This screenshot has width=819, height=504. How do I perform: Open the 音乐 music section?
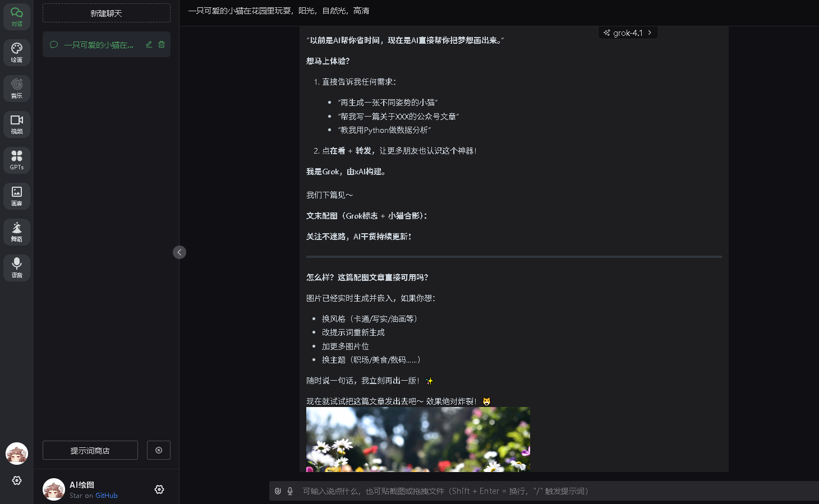tap(17, 89)
